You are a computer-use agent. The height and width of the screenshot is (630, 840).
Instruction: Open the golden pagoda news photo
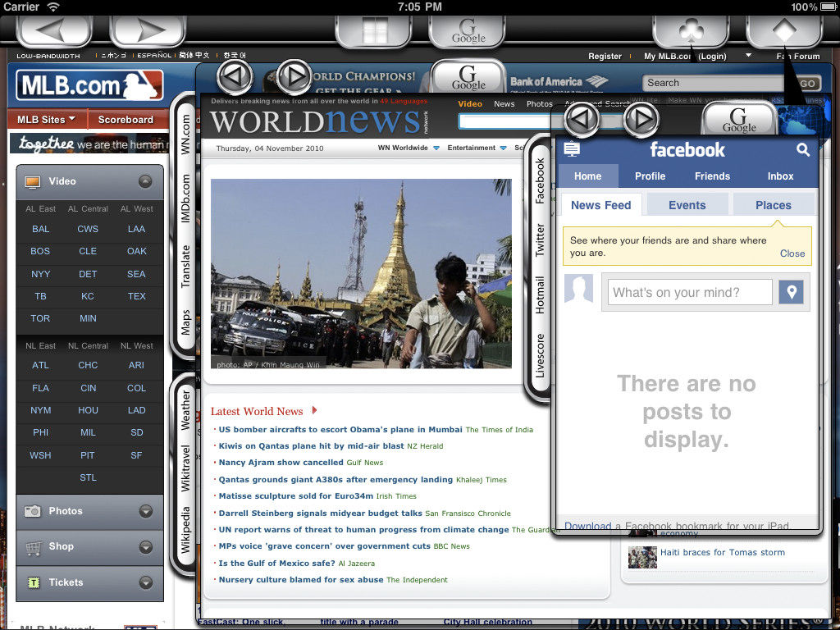[x=361, y=274]
